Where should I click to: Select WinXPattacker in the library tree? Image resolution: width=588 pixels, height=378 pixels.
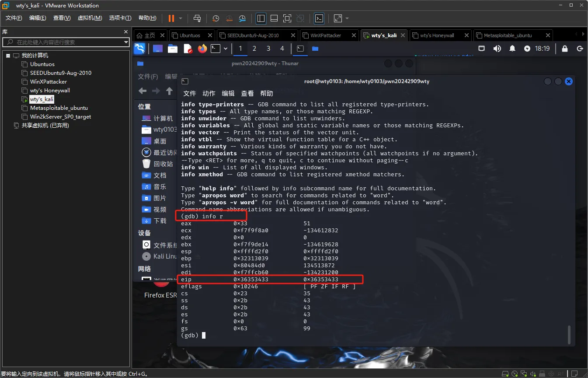(48, 82)
